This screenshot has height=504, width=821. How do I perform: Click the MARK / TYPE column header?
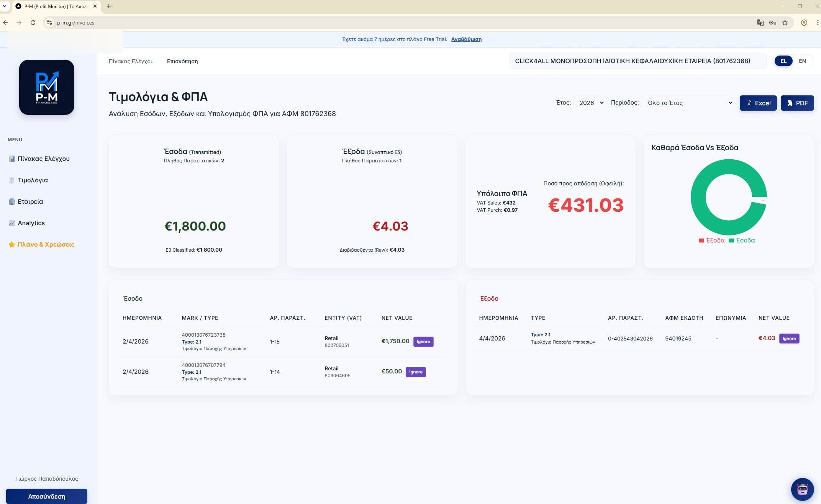coord(200,318)
